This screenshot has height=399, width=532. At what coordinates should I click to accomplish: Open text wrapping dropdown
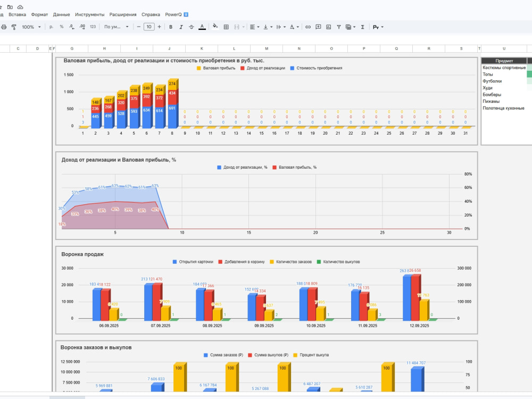click(x=280, y=27)
